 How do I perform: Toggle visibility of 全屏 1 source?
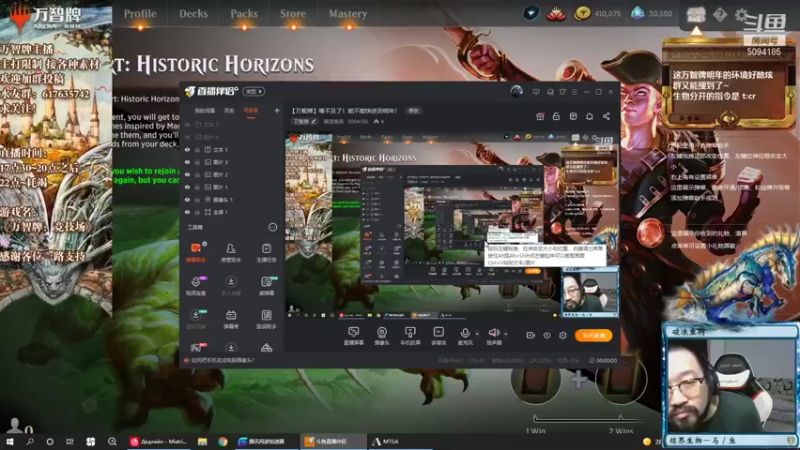(x=187, y=212)
